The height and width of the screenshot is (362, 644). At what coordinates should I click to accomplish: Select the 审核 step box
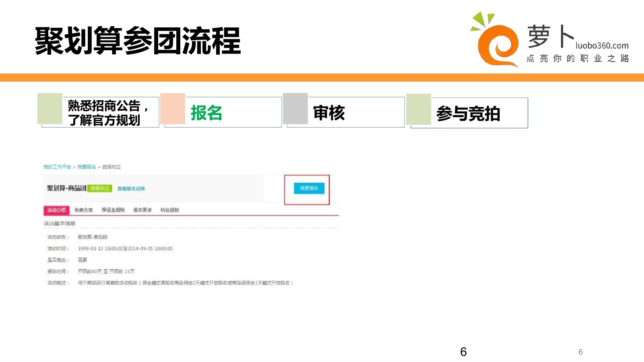(344, 111)
